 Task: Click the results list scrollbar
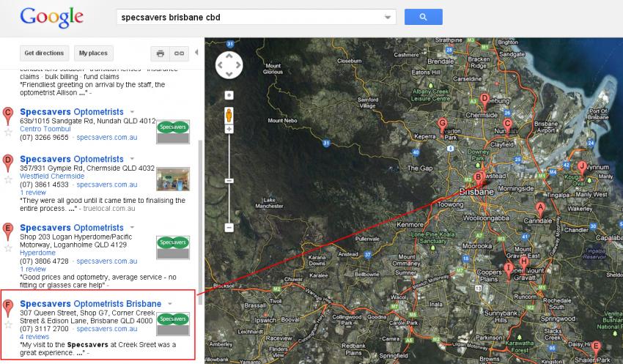[x=200, y=223]
